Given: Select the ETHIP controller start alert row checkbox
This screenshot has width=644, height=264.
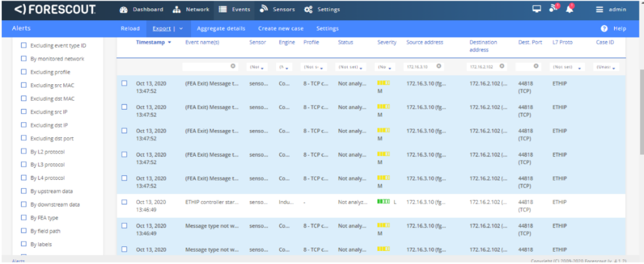Looking at the screenshot, I should pos(125,202).
